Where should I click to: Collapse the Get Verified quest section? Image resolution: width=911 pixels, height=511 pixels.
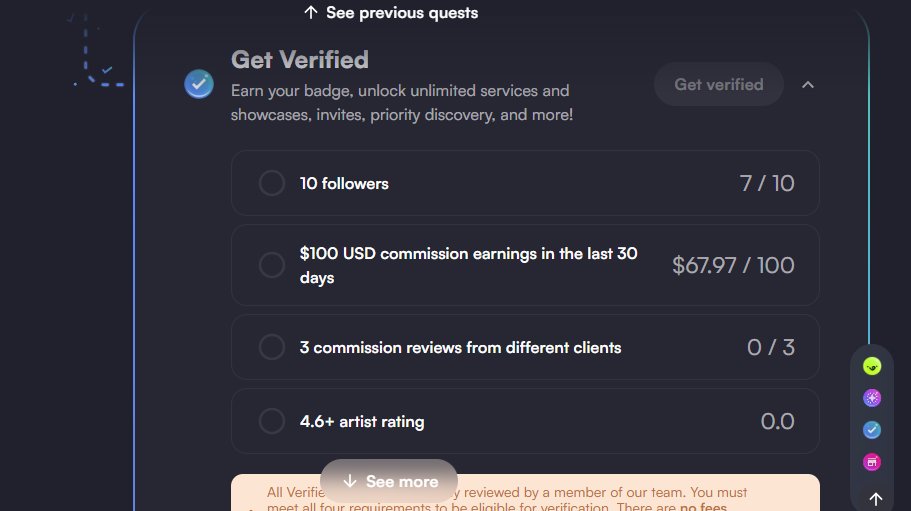point(808,85)
